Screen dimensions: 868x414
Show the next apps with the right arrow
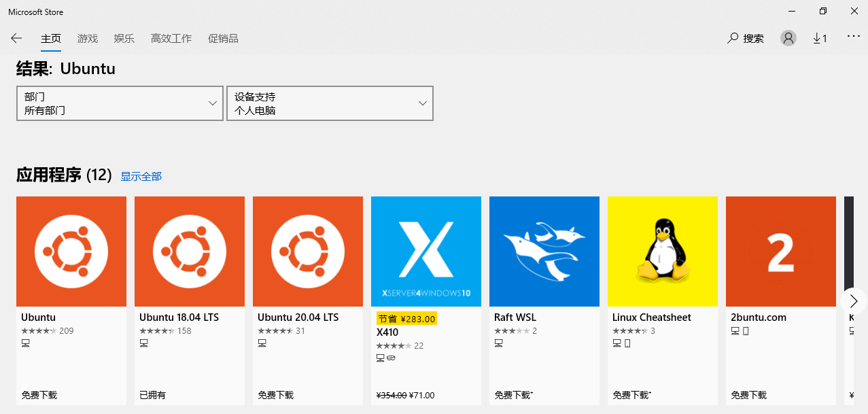[x=854, y=300]
